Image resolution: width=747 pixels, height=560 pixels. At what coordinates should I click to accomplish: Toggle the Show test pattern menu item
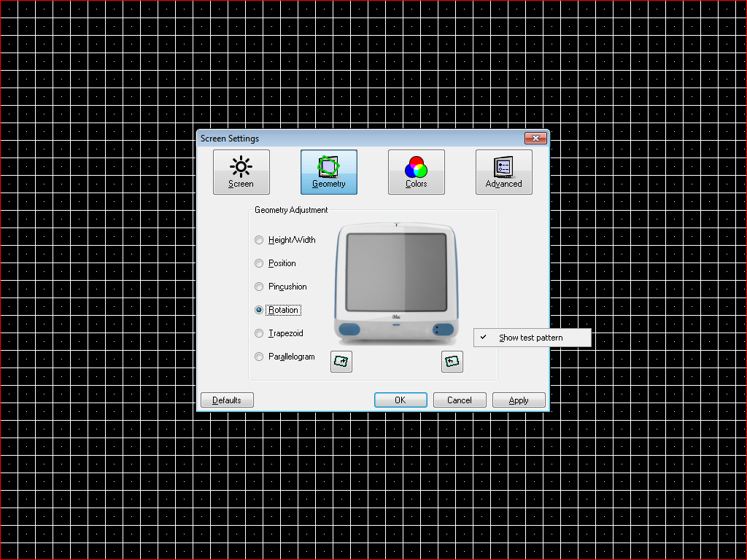pos(533,338)
